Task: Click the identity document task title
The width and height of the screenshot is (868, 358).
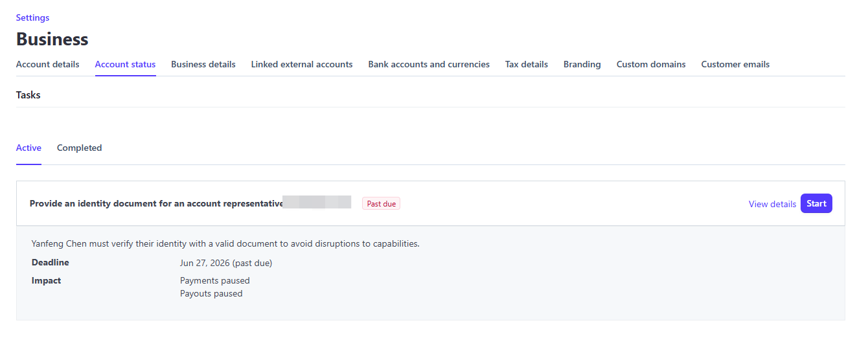Action: click(157, 203)
